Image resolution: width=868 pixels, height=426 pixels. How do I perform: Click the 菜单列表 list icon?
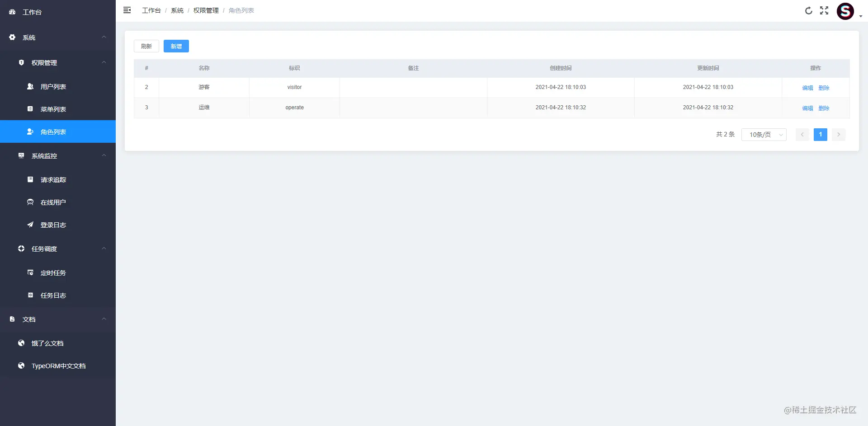[x=30, y=109]
